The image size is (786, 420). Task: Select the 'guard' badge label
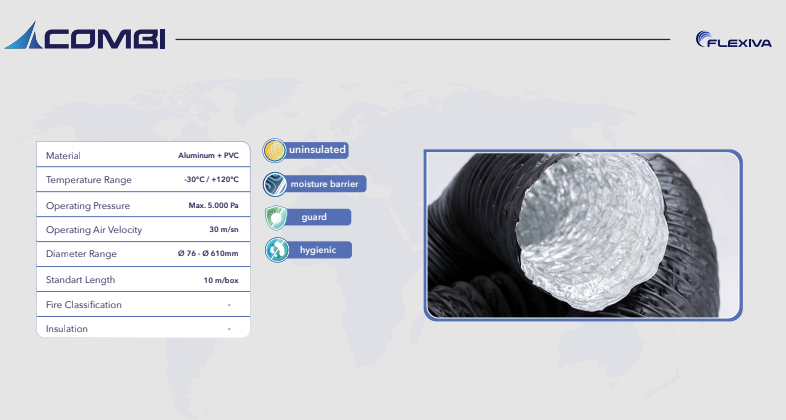[314, 217]
